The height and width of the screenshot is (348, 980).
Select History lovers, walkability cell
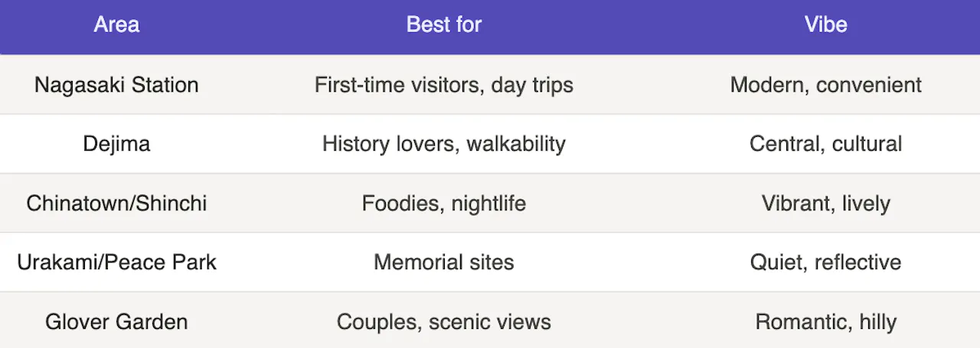point(443,144)
